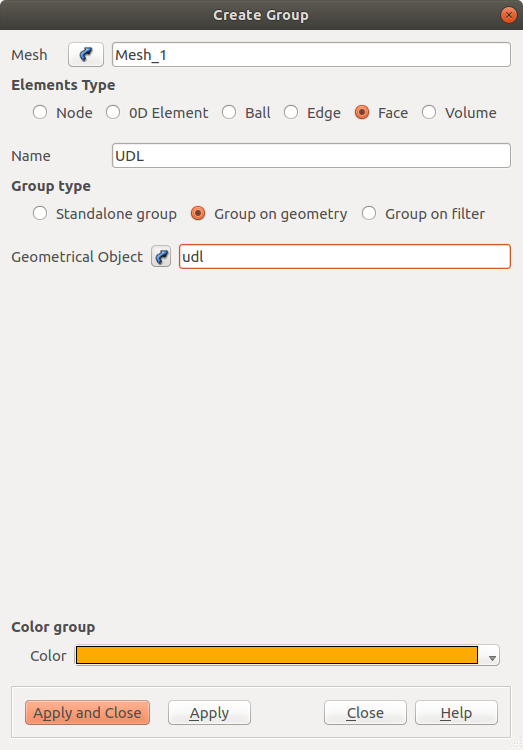Choose the Volume element type
The image size is (523, 750).
[x=429, y=112]
